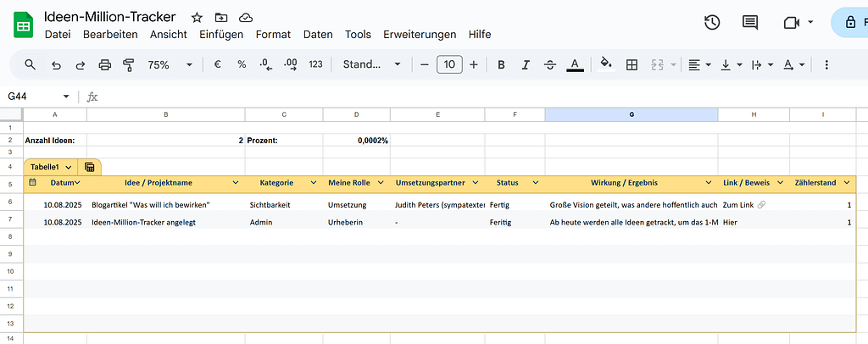Toggle strikethrough formatting
The height and width of the screenshot is (344, 868).
pos(549,64)
